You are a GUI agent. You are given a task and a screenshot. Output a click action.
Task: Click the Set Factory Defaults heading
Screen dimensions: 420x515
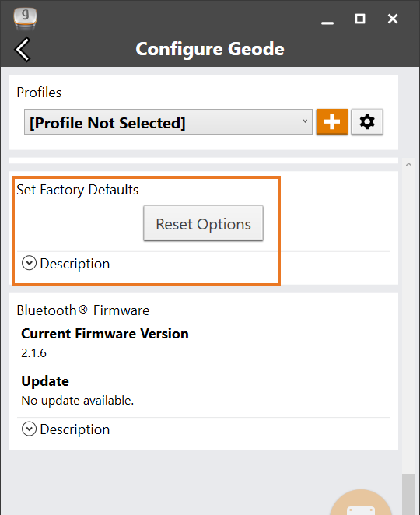pos(78,190)
